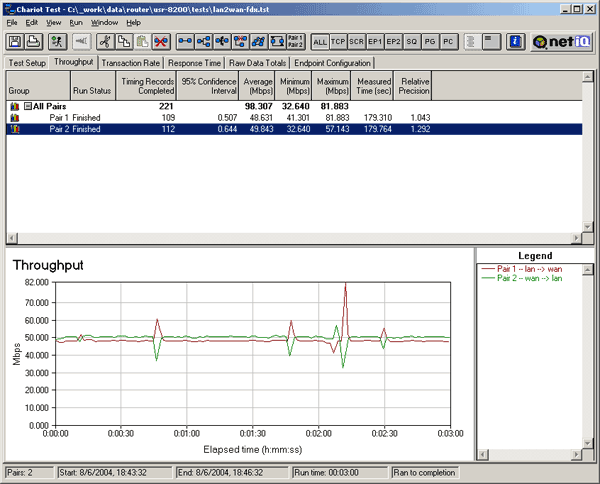Toggle the SCR script filter button
The image size is (600, 484).
[x=357, y=42]
